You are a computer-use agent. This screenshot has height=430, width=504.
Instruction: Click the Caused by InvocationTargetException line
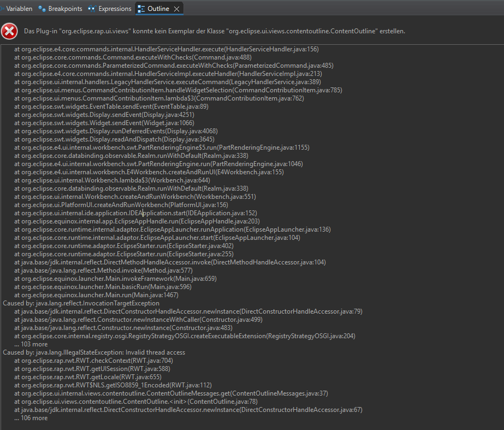[81, 303]
